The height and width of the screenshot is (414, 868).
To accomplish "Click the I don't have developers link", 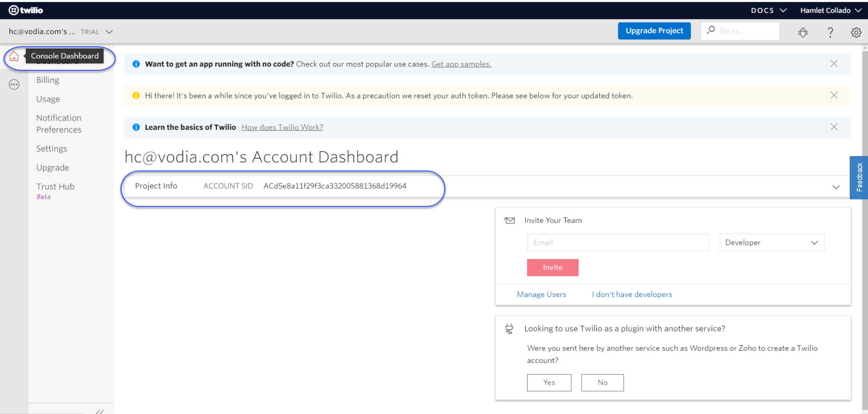I will click(x=632, y=294).
